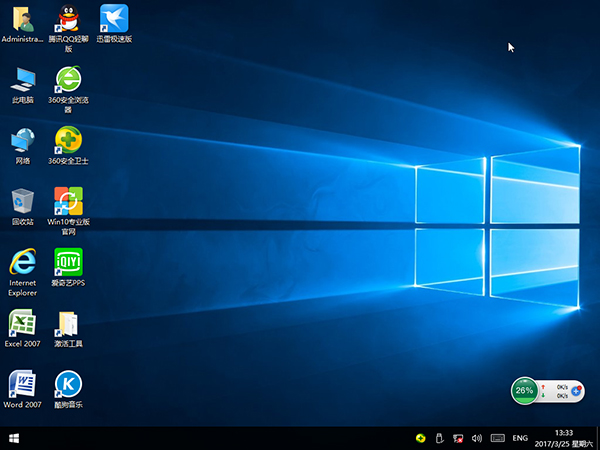Toggle the touch keyboard tray icon
This screenshot has height=450, width=600.
point(497,438)
